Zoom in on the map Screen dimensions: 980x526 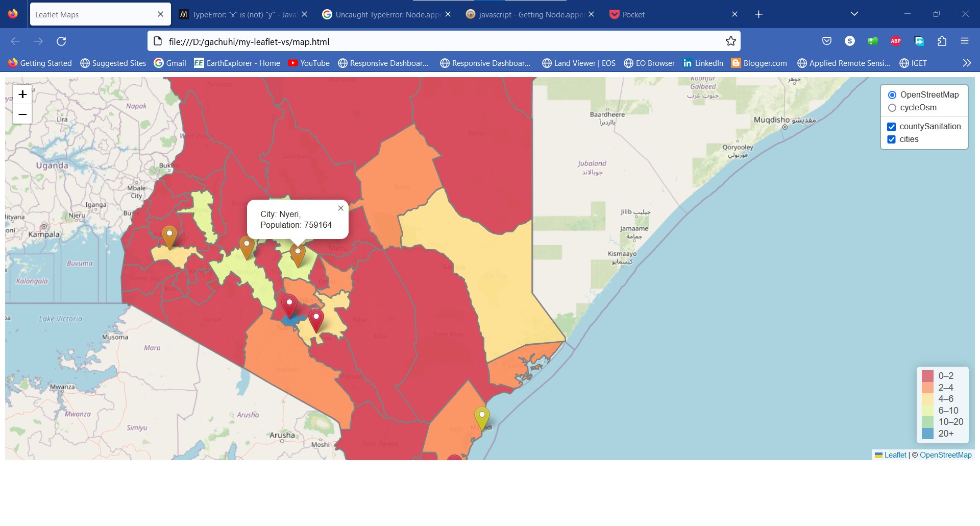pyautogui.click(x=22, y=94)
